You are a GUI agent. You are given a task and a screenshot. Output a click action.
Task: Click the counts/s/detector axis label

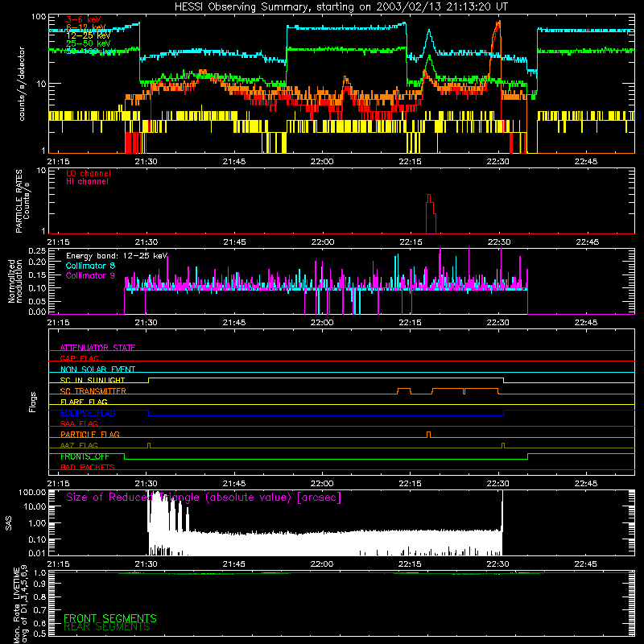click(22, 84)
